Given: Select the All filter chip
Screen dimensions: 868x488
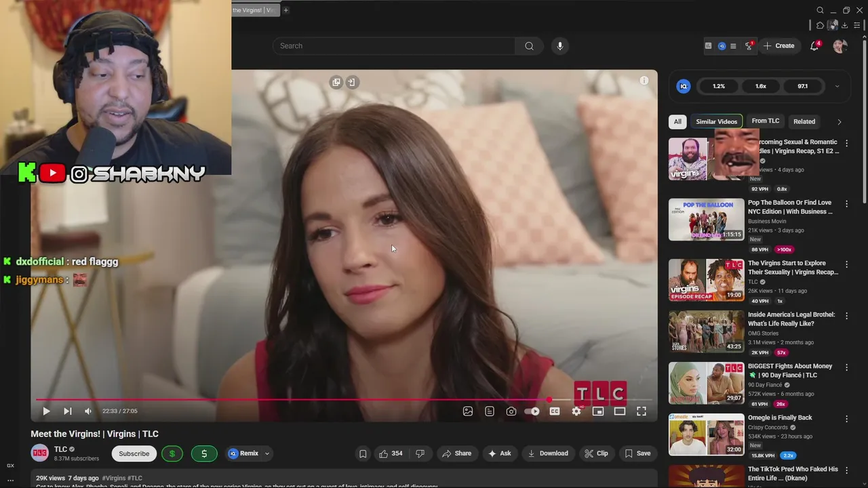Looking at the screenshot, I should coord(677,121).
